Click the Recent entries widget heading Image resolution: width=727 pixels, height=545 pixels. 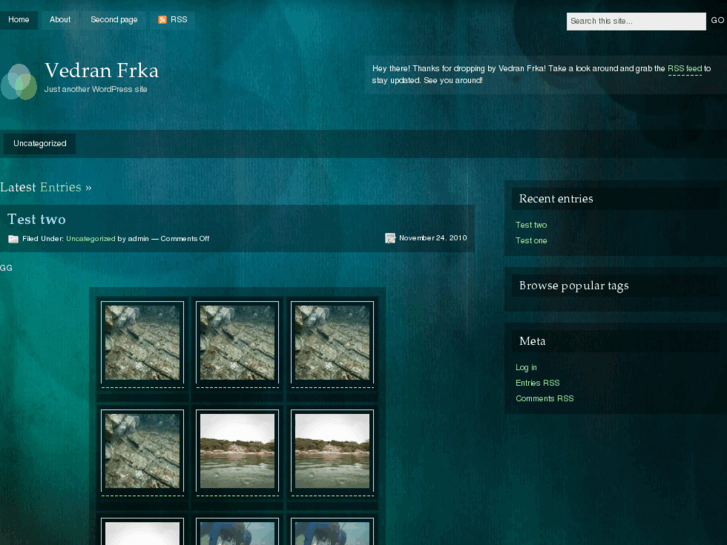click(556, 199)
